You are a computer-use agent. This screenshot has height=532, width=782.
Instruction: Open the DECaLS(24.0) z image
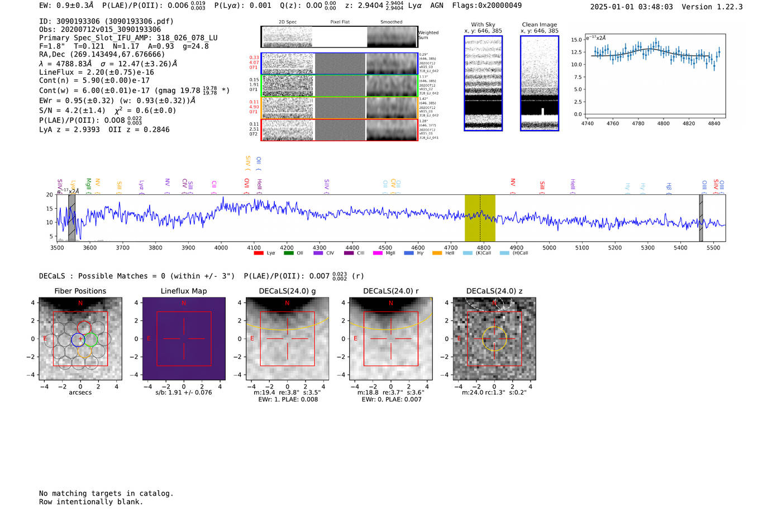click(x=494, y=338)
